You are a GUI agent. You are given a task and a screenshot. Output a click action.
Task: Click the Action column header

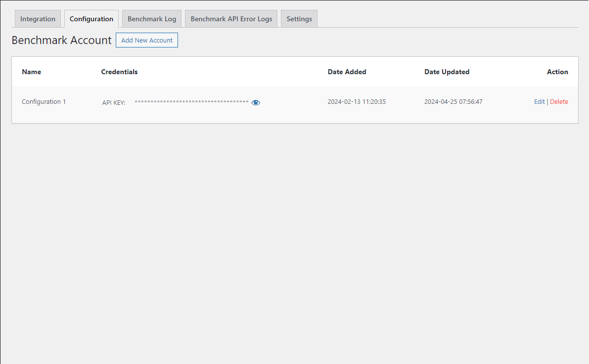click(557, 72)
